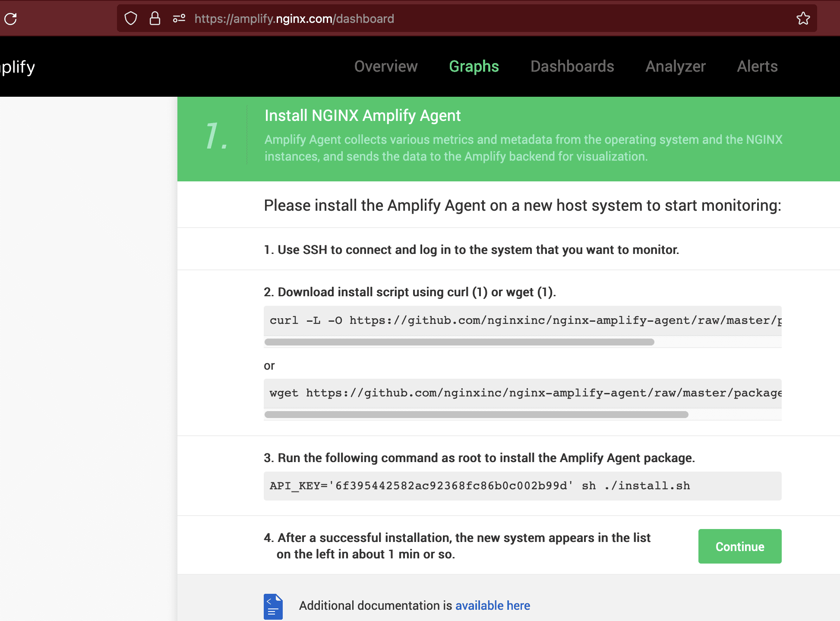Click the wget command horizontal scrollbar
Screen dimensions: 840x621
[476, 415]
